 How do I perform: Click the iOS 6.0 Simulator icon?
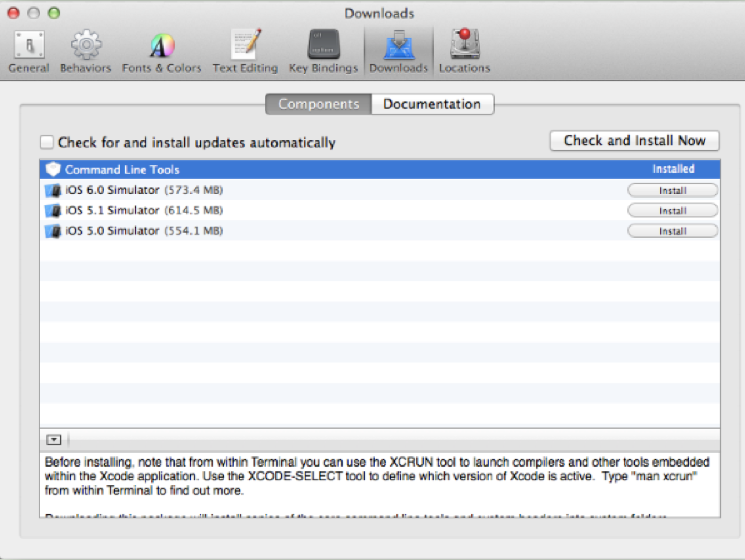pyautogui.click(x=53, y=190)
